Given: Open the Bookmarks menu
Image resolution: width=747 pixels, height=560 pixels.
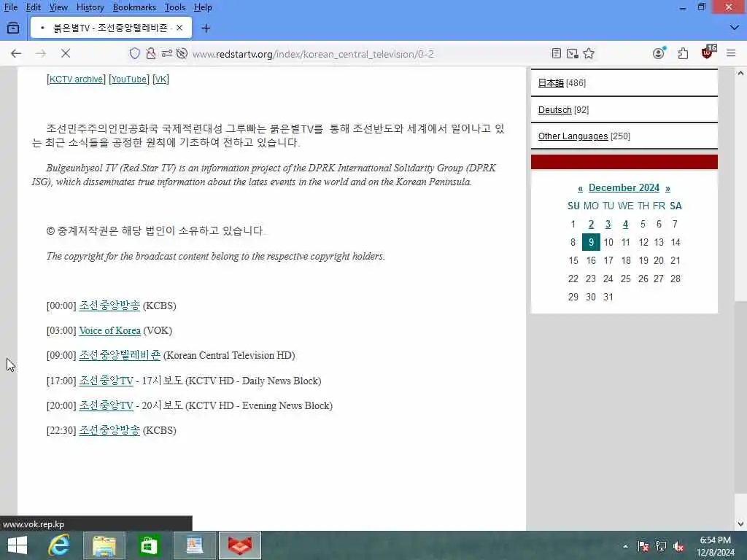Looking at the screenshot, I should click(134, 7).
